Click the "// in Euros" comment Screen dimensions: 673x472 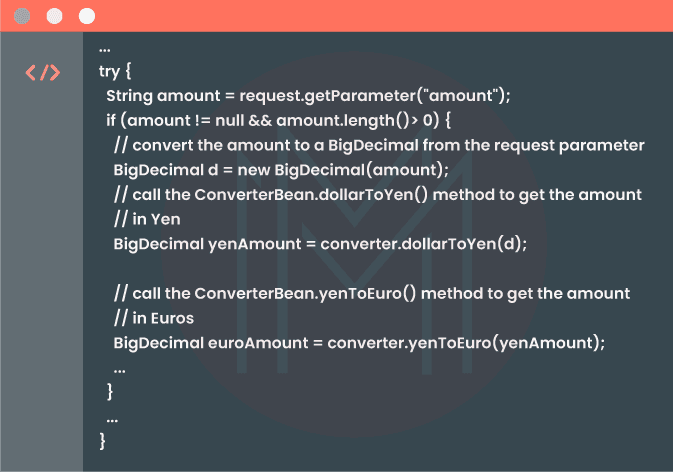pyautogui.click(x=154, y=318)
